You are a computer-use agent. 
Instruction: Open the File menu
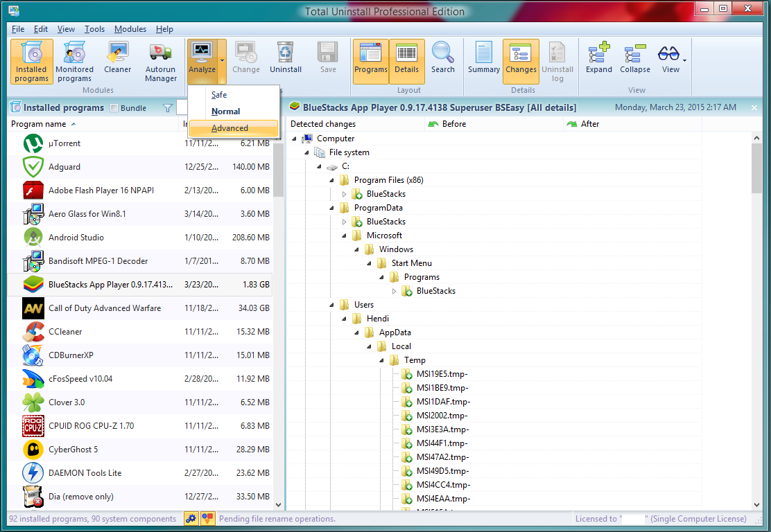tap(18, 29)
